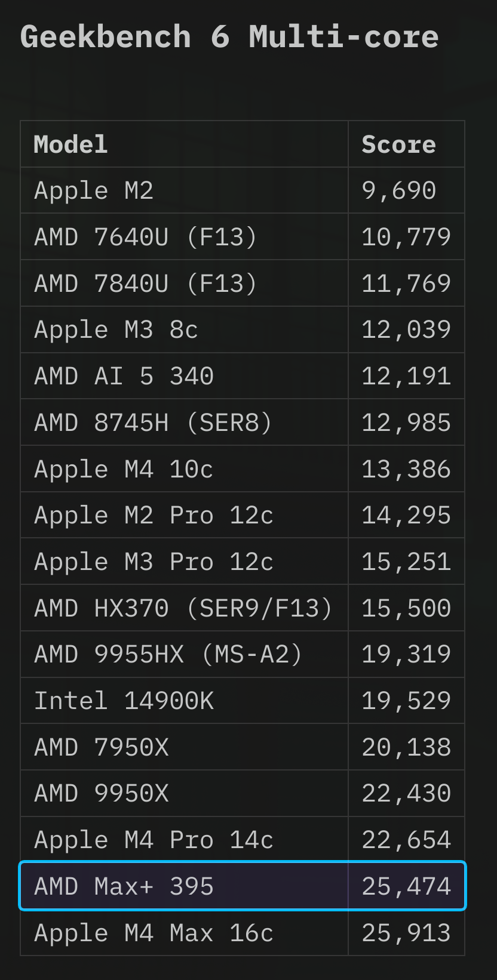497x980 pixels.
Task: Click the AMD 9955HX (MS-A2) model cell
Action: (184, 655)
